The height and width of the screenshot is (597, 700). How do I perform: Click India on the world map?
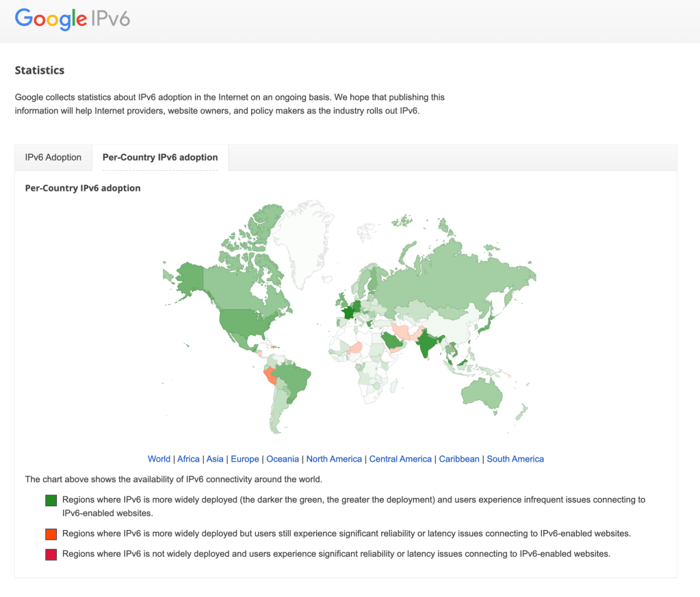428,342
